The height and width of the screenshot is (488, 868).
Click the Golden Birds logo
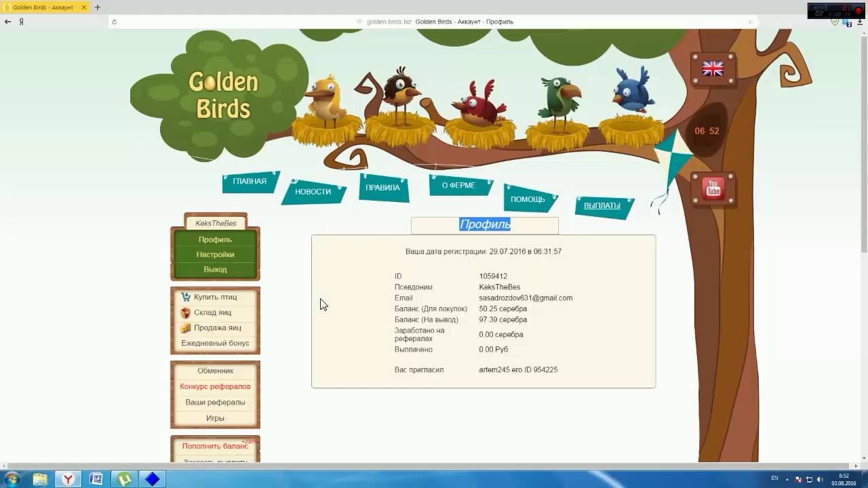(223, 96)
